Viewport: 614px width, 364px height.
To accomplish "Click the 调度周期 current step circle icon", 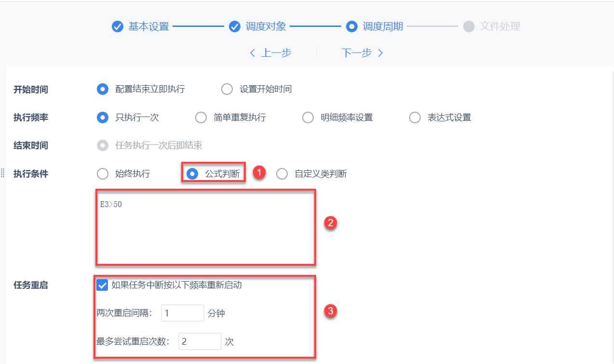I will coord(352,26).
